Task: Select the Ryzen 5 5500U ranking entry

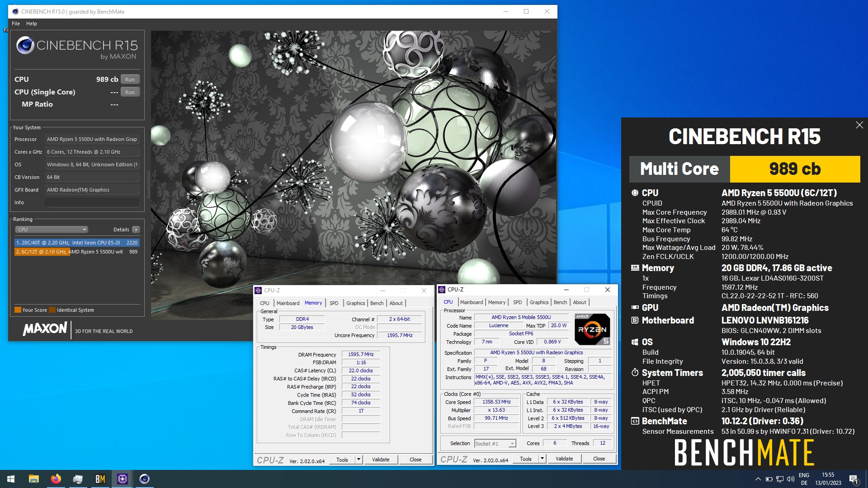Action: [x=77, y=252]
